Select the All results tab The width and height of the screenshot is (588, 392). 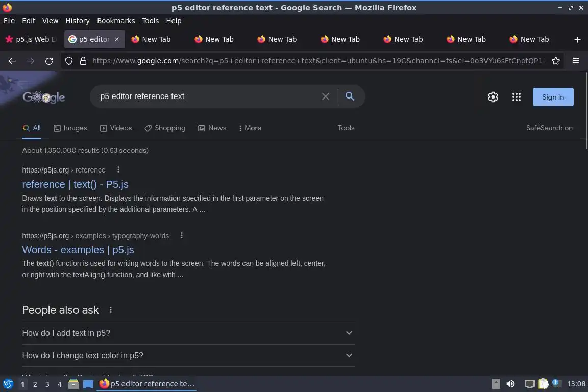pyautogui.click(x=32, y=128)
